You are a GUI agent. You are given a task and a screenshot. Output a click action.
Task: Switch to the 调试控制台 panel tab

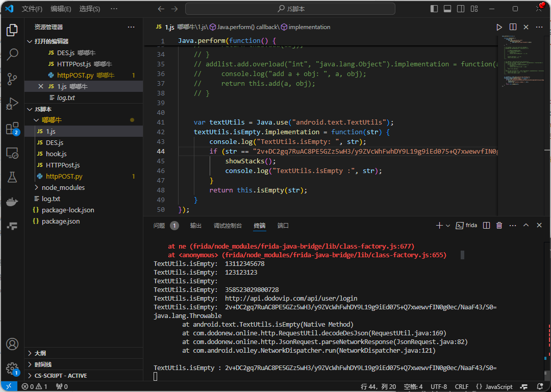pos(228,226)
